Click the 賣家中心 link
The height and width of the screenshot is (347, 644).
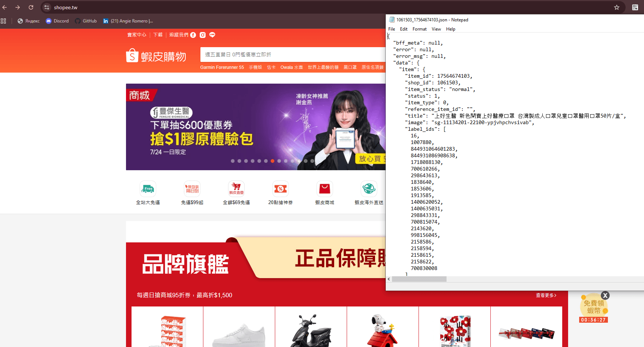coord(137,35)
